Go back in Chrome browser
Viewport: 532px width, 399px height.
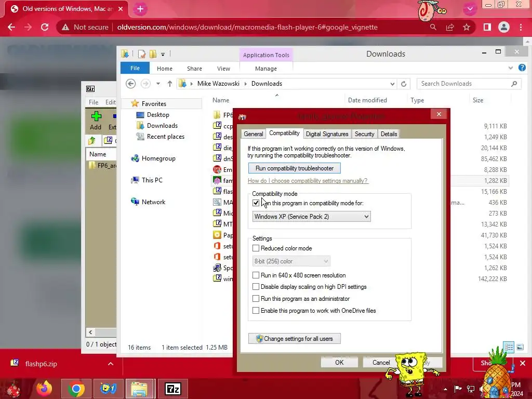pyautogui.click(x=11, y=27)
